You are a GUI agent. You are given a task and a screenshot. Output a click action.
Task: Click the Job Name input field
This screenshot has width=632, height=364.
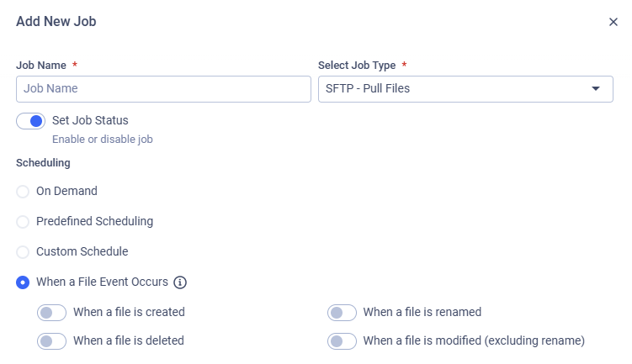(163, 88)
